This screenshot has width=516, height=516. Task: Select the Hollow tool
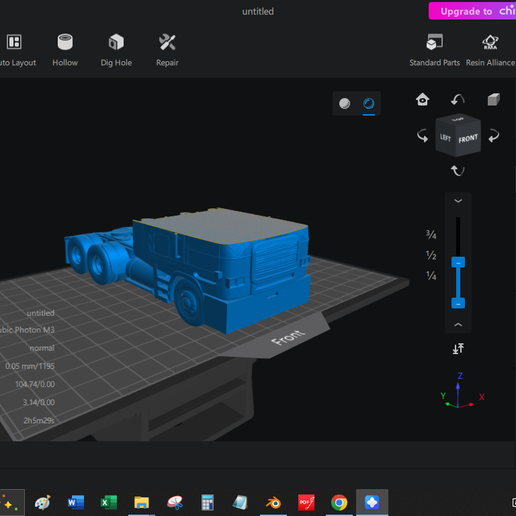(x=65, y=50)
